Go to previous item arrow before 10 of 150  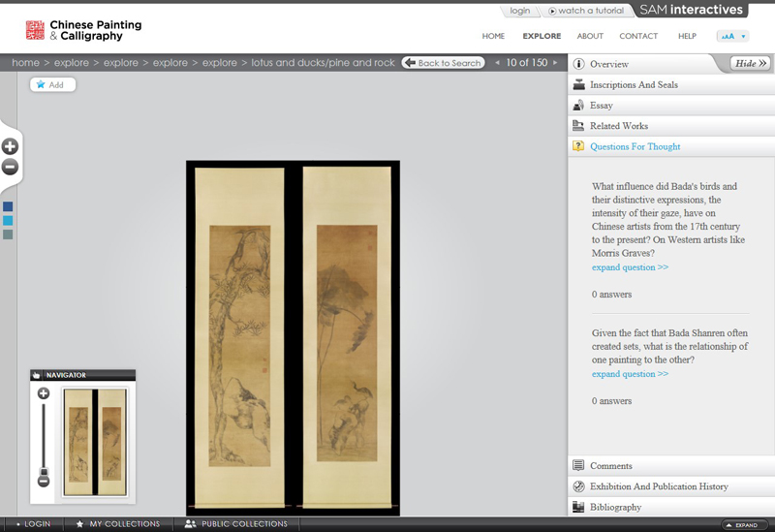497,63
